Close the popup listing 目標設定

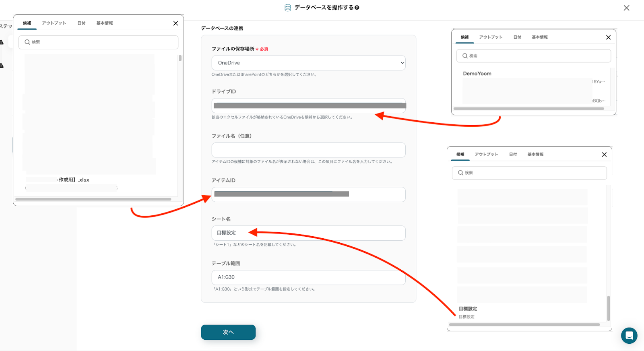pyautogui.click(x=604, y=155)
